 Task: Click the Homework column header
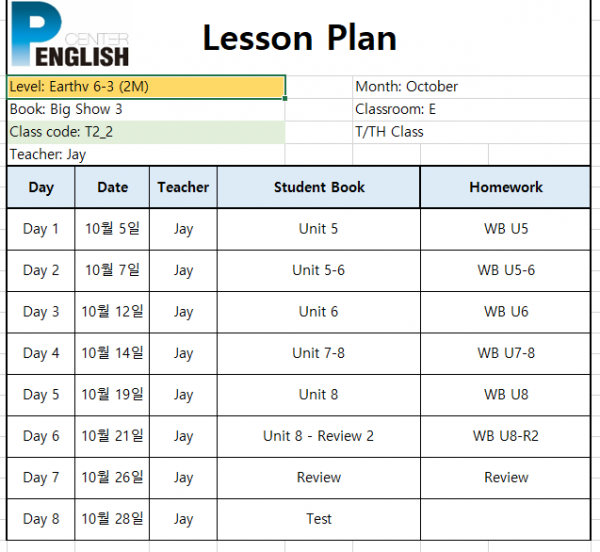505,187
